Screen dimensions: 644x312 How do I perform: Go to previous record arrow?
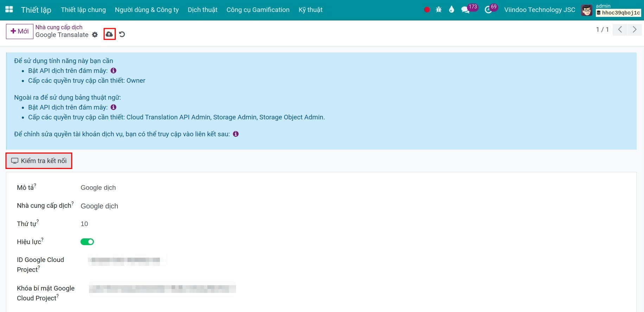[620, 30]
